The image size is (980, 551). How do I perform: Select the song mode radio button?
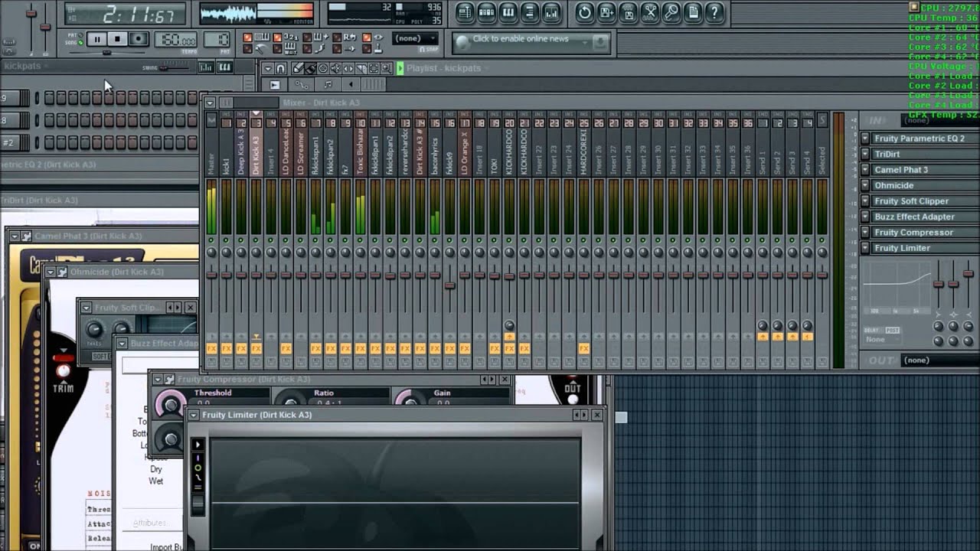pyautogui.click(x=80, y=42)
